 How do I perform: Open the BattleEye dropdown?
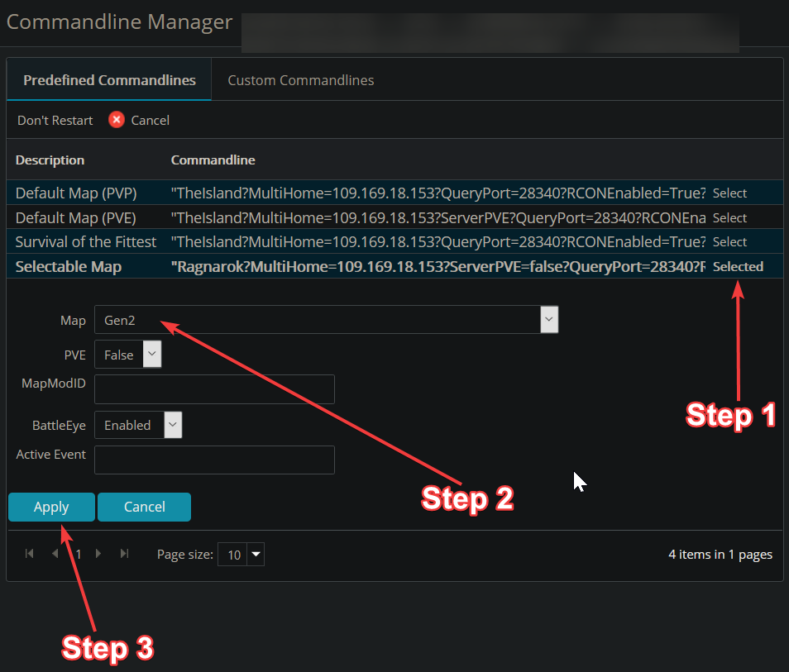pyautogui.click(x=172, y=425)
